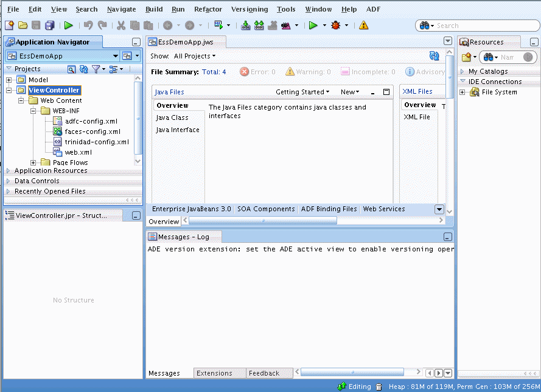The width and height of the screenshot is (541, 392).
Task: Select the Java Interface link in the overview
Action: 177,130
